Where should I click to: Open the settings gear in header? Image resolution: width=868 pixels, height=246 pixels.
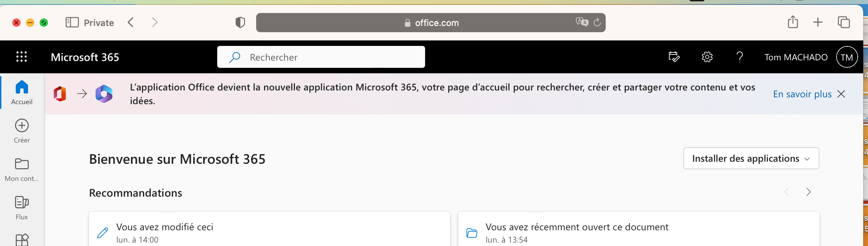point(707,57)
